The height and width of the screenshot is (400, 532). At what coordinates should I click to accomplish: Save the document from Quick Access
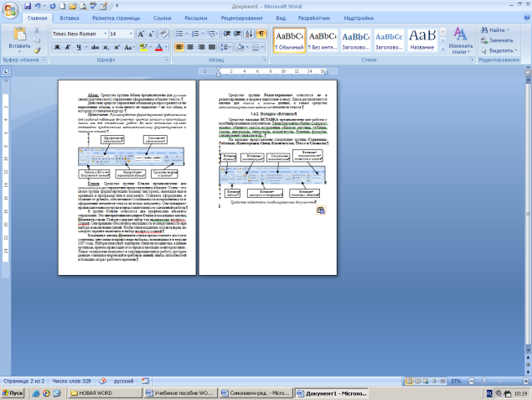pos(28,6)
